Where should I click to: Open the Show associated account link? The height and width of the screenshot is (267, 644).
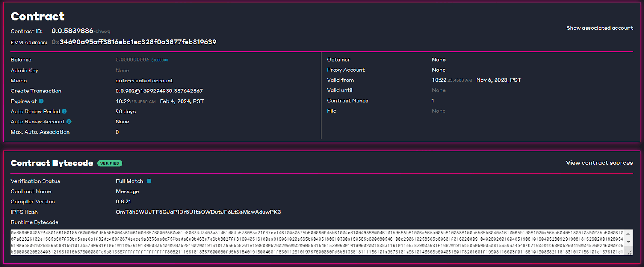point(599,28)
